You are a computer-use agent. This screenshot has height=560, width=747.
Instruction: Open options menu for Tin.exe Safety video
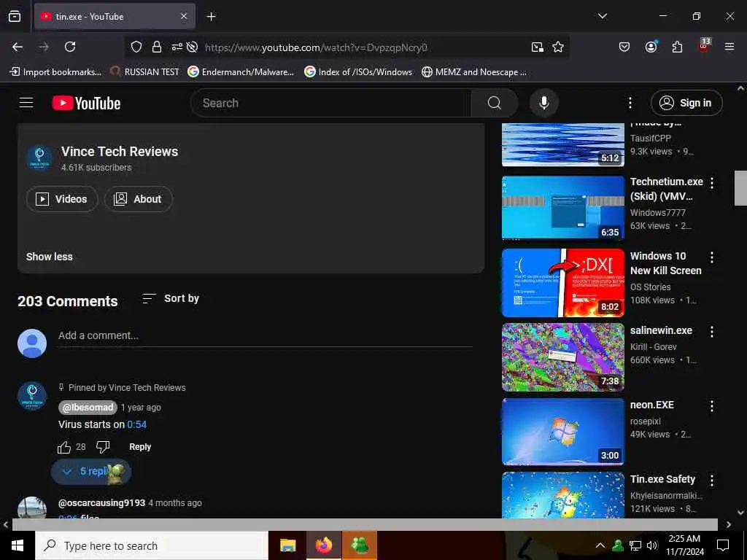click(x=712, y=481)
